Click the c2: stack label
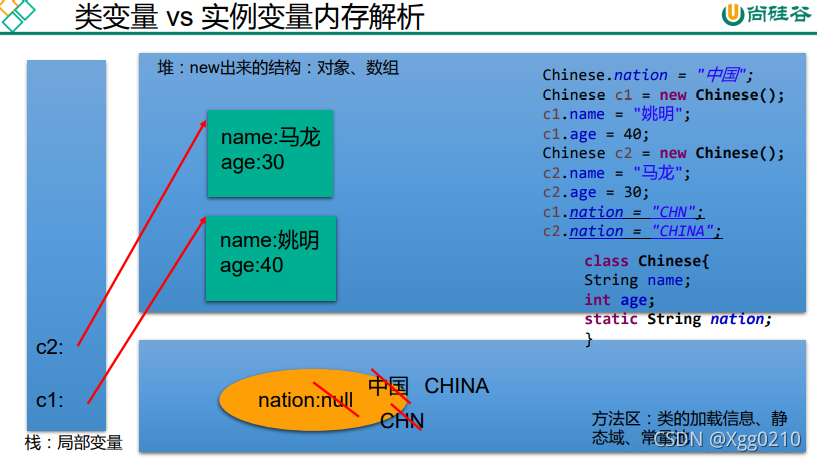Image resolution: width=817 pixels, height=461 pixels. click(x=49, y=347)
